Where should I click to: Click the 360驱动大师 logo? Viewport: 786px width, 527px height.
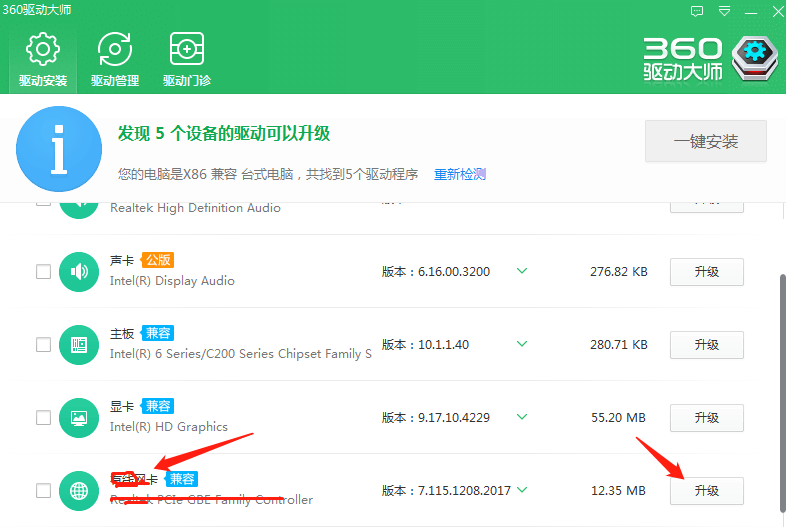[x=711, y=59]
